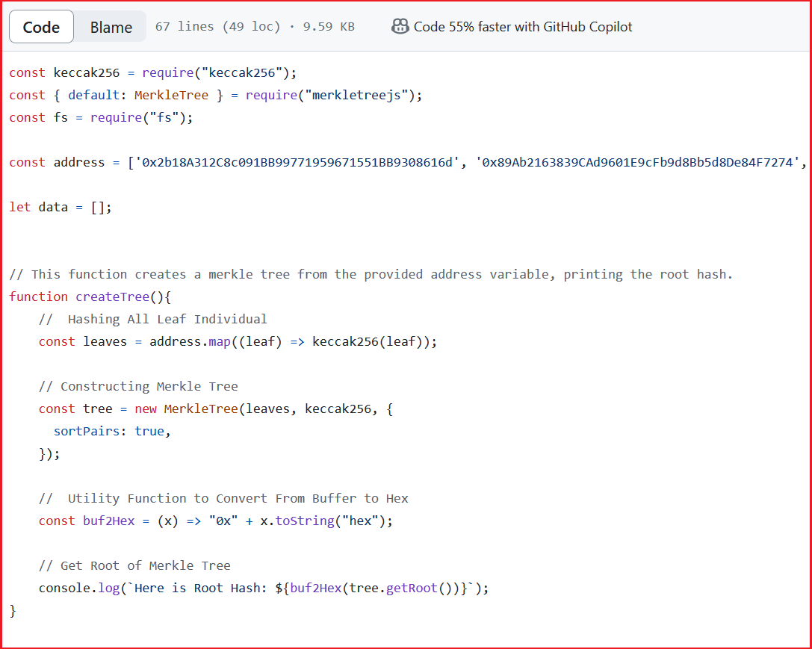Click the line 'const keccak256 = require("keccak256");'
This screenshot has height=649, width=812.
coord(153,73)
